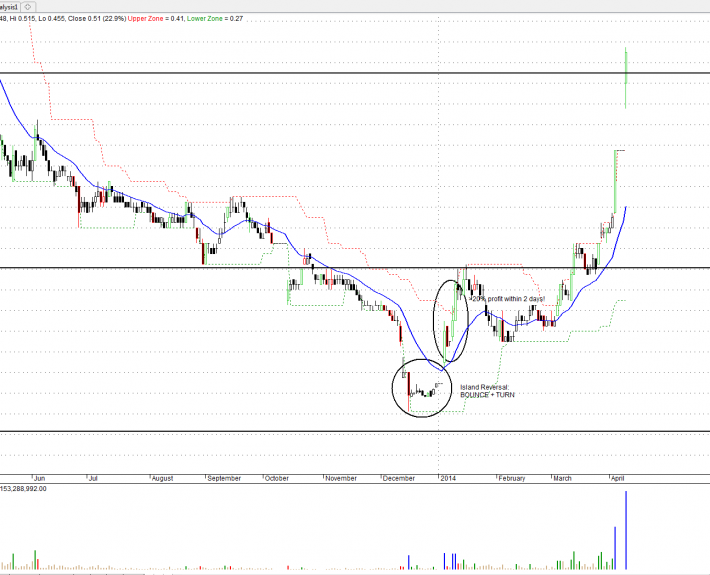The width and height of the screenshot is (710, 575).
Task: Select the top horizontal resistance line
Action: tap(300, 74)
